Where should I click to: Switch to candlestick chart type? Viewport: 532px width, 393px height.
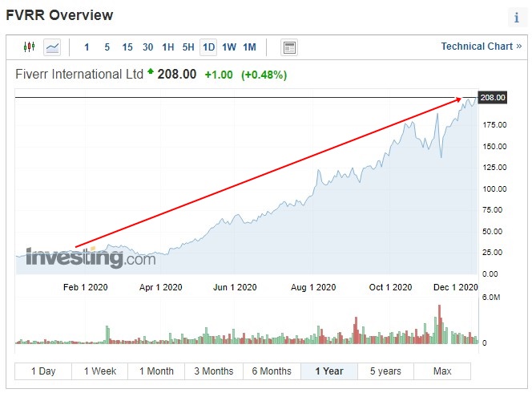(x=29, y=47)
